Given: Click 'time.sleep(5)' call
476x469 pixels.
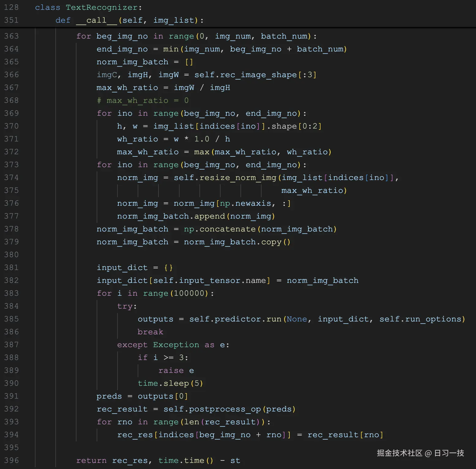Looking at the screenshot, I should click(170, 383).
